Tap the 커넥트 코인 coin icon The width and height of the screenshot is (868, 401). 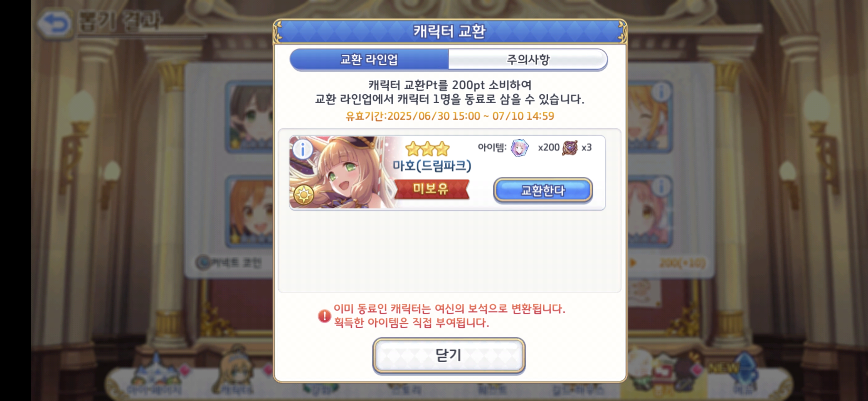tap(203, 262)
